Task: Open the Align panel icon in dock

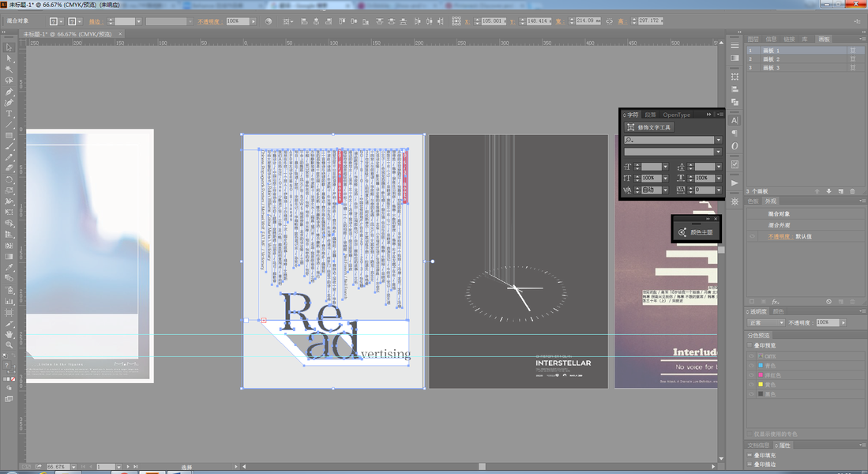Action: point(735,89)
